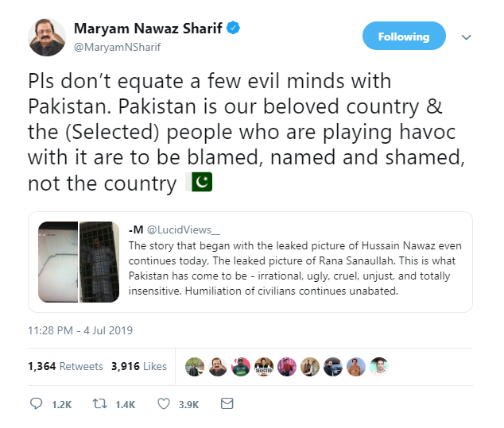Click the blue verified badge
Screen dimensions: 504x428
pos(234,29)
